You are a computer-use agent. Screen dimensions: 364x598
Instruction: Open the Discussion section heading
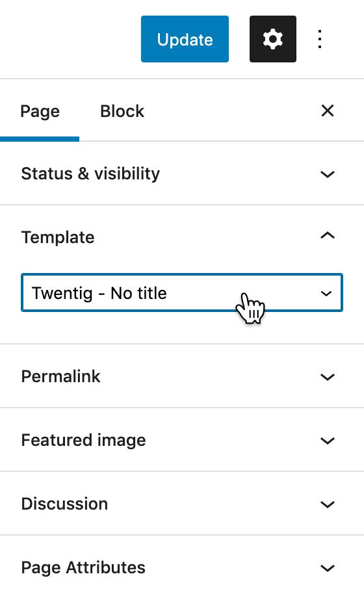[x=64, y=504]
